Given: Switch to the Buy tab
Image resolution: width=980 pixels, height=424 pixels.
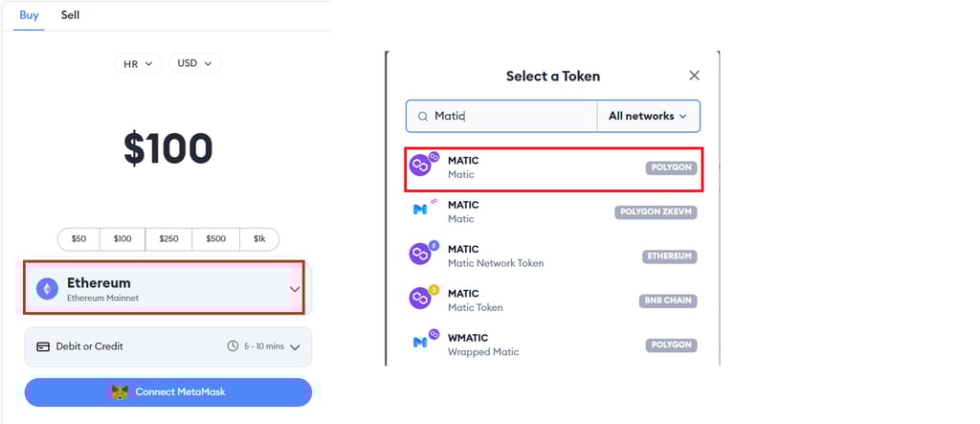Looking at the screenshot, I should 29,15.
